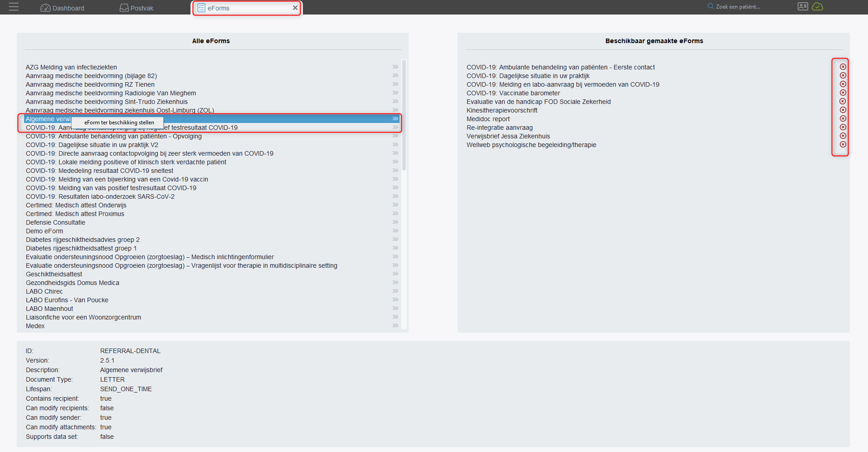Add Ambulante behandeling Opvolging arrows icon

(x=395, y=136)
